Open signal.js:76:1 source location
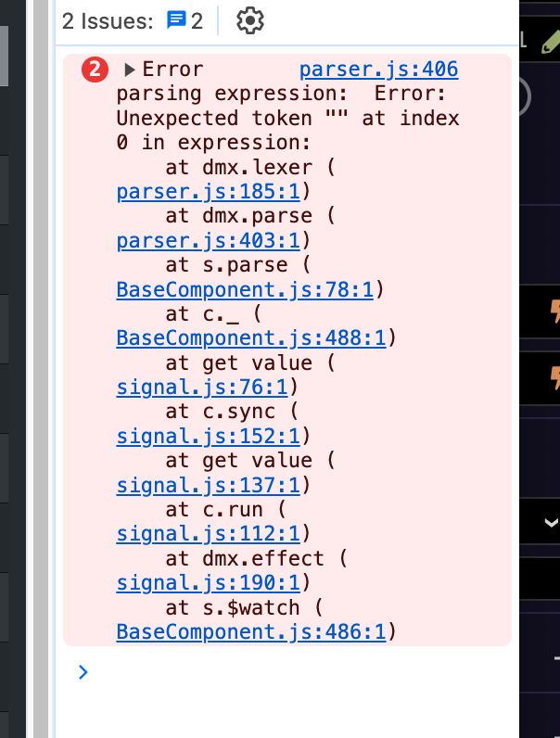Screen dimensions: 560x738 [x=209, y=388]
